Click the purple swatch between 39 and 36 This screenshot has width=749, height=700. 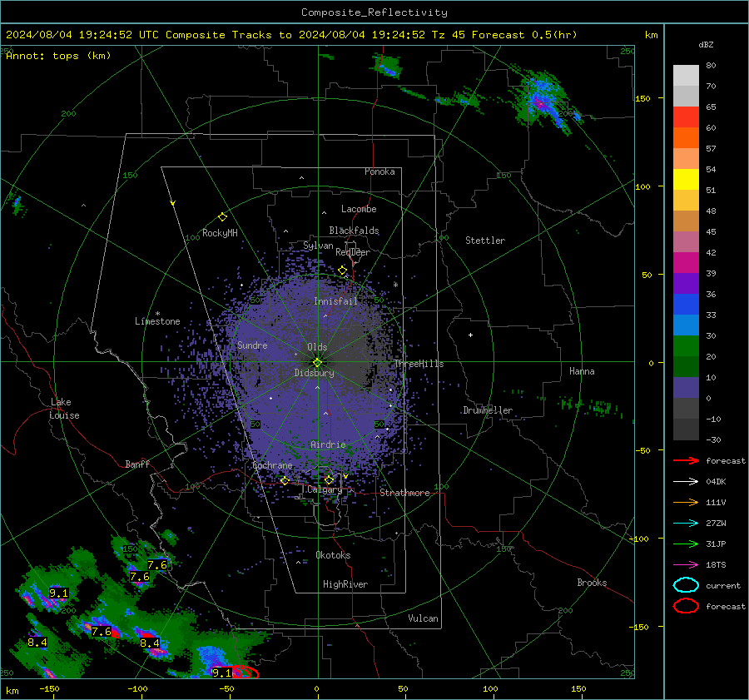(686, 283)
